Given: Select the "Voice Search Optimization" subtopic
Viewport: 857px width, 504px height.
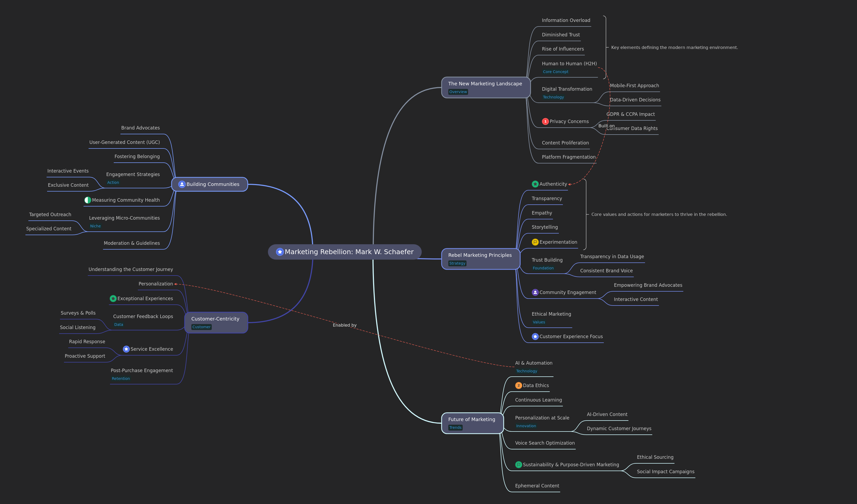Looking at the screenshot, I should click(x=545, y=443).
